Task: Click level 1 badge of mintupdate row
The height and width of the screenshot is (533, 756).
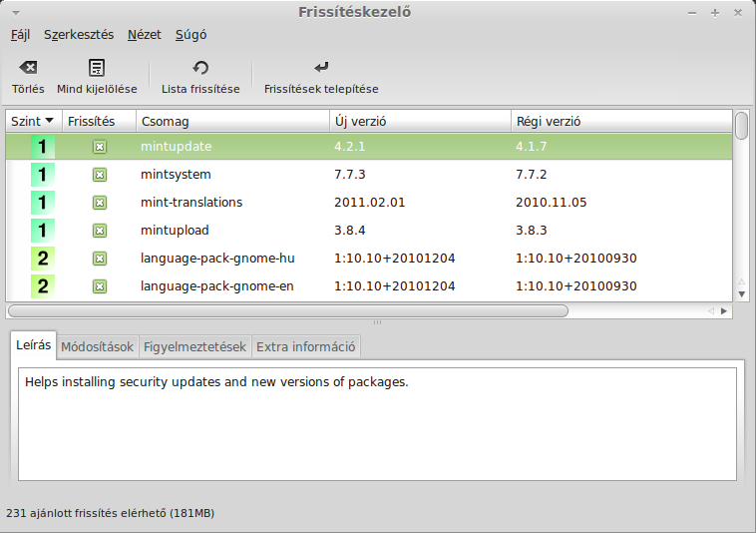Action: (43, 147)
